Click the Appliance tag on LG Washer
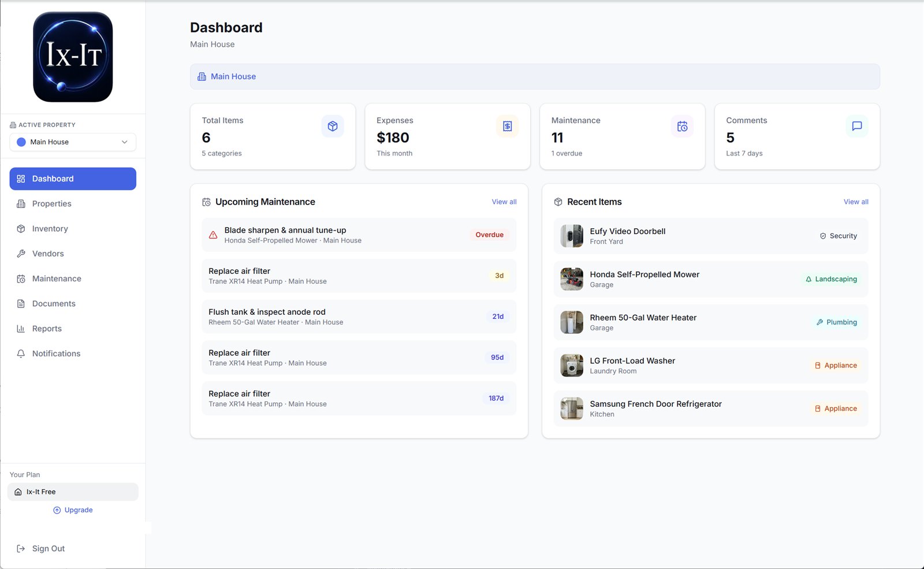 [x=836, y=366]
